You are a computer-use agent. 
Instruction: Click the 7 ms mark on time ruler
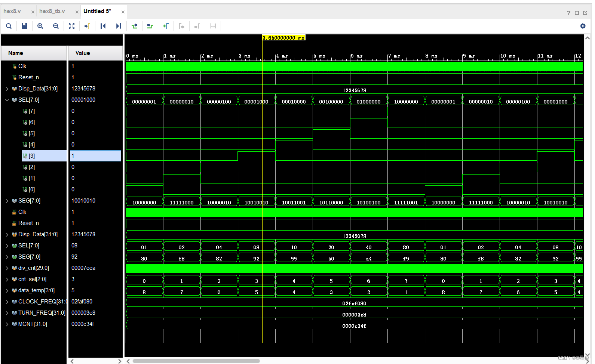[394, 56]
